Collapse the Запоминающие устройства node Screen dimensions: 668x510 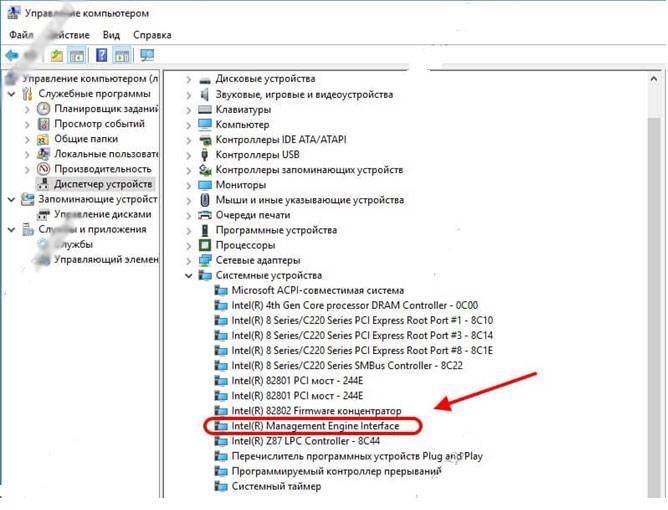pos(12,199)
